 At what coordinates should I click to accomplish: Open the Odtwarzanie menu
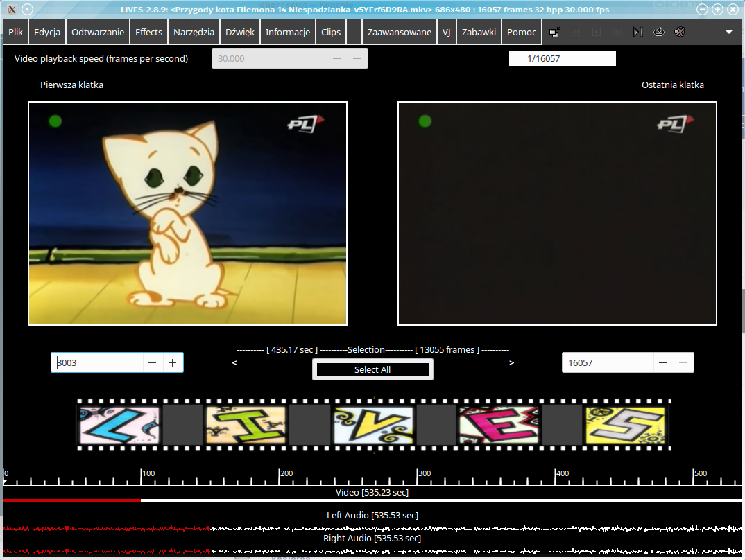point(98,32)
